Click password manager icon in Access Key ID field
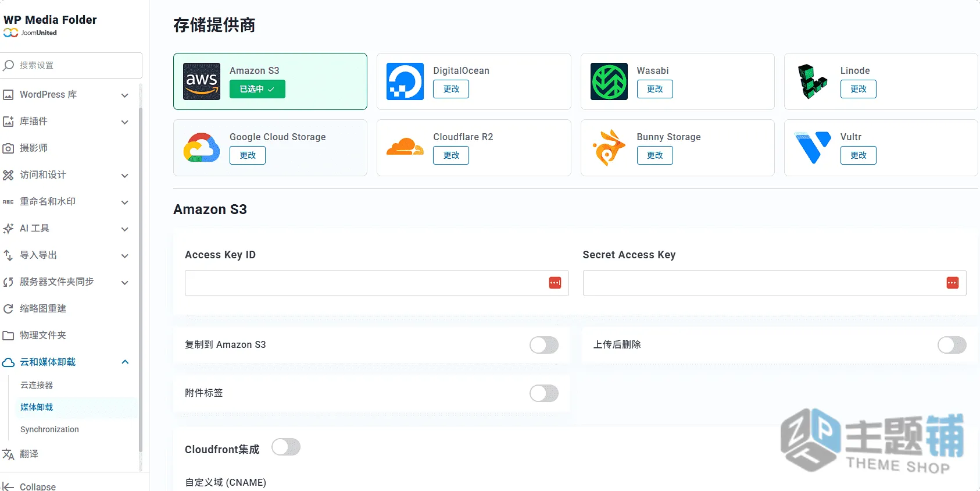This screenshot has height=491, width=980. pos(555,283)
